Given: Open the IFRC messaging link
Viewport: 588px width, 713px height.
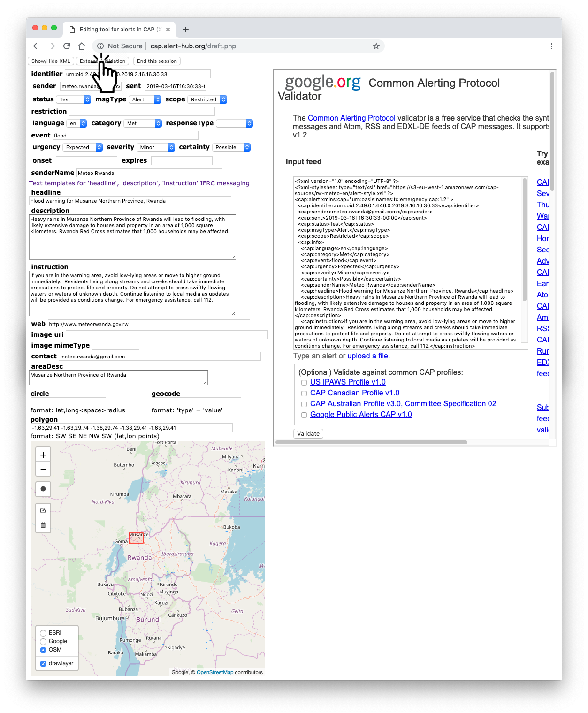Looking at the screenshot, I should pyautogui.click(x=225, y=183).
